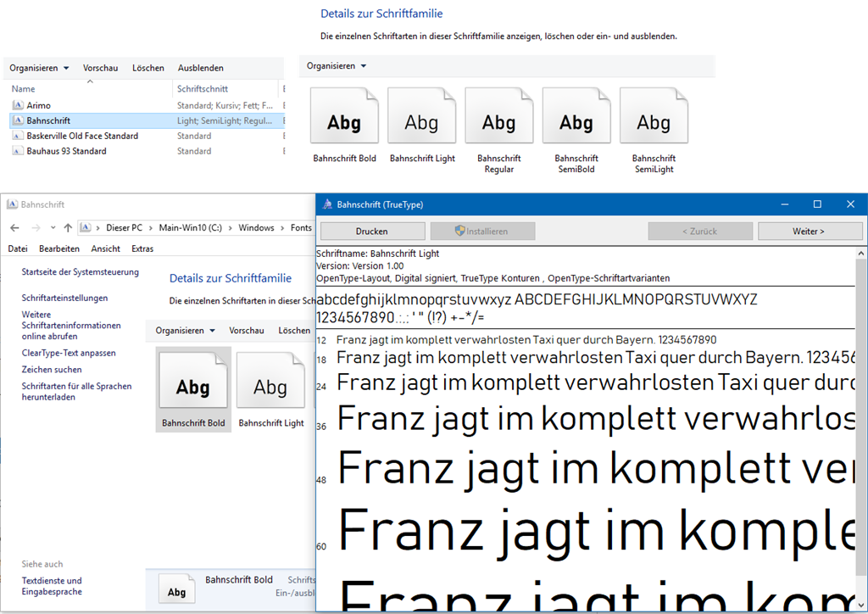
Task: Minimize the Bahnschrift (TrueType) window
Action: 785,204
